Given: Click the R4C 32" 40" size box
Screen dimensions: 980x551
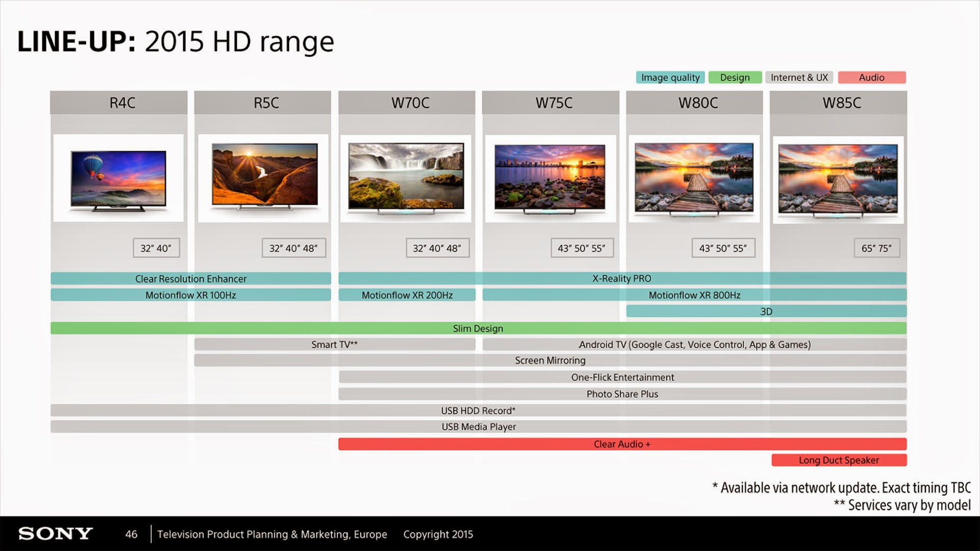Looking at the screenshot, I should coord(156,248).
